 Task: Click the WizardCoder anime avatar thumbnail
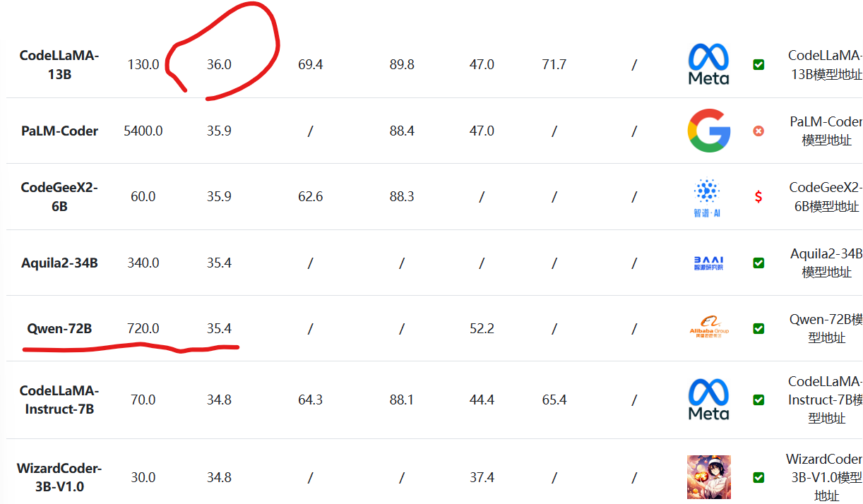[x=708, y=477]
